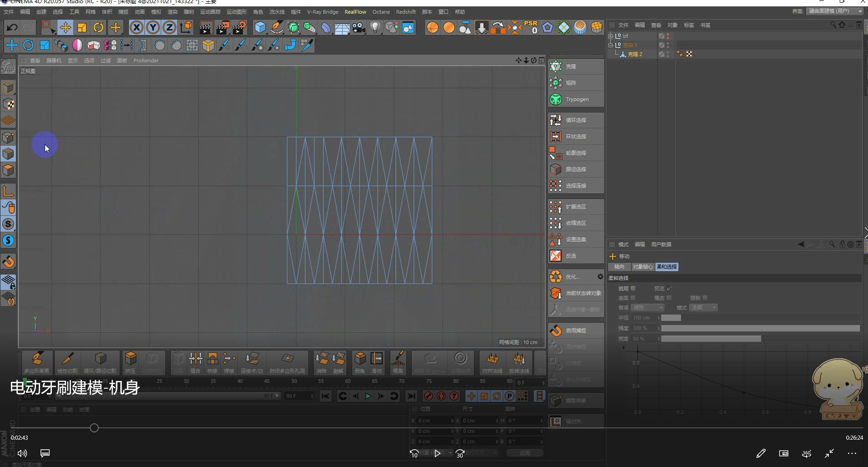
Task: Add a Cube primitive object
Action: click(x=260, y=28)
